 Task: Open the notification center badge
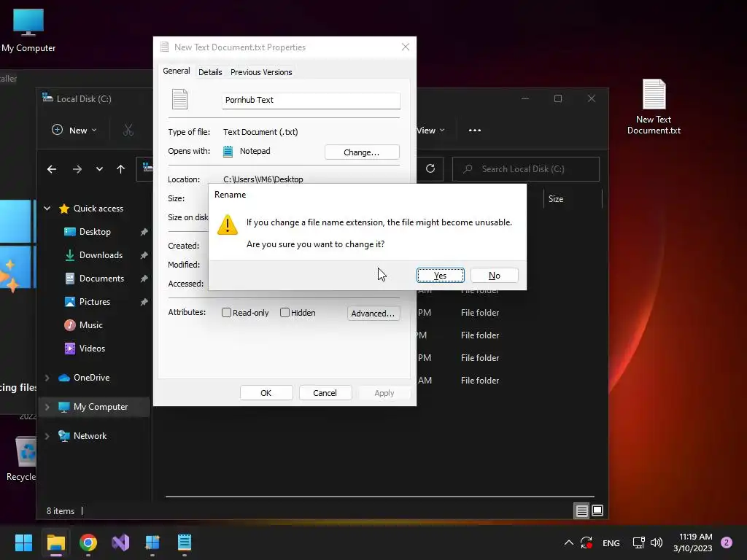pyautogui.click(x=727, y=542)
